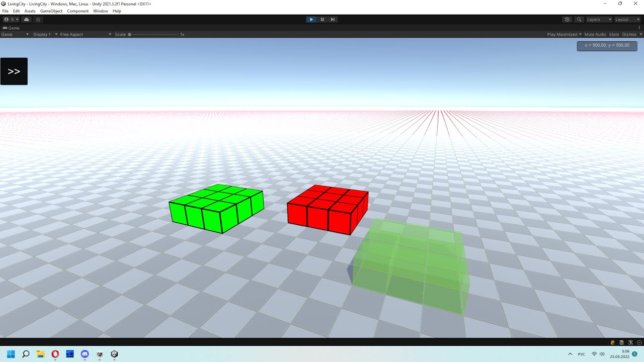
Task: Open the Window menu
Action: pos(101,11)
